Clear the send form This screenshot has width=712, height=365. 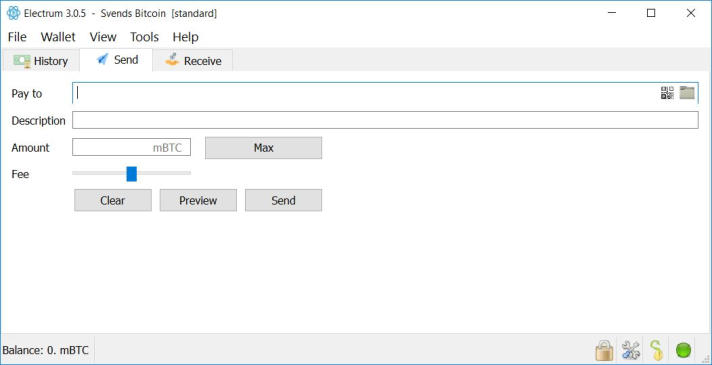tap(113, 200)
